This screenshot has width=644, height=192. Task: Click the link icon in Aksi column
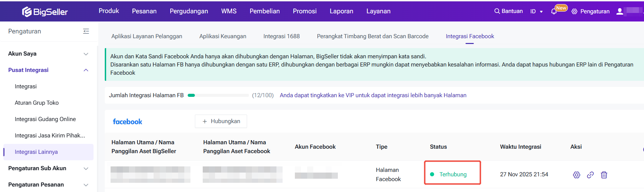(x=590, y=175)
